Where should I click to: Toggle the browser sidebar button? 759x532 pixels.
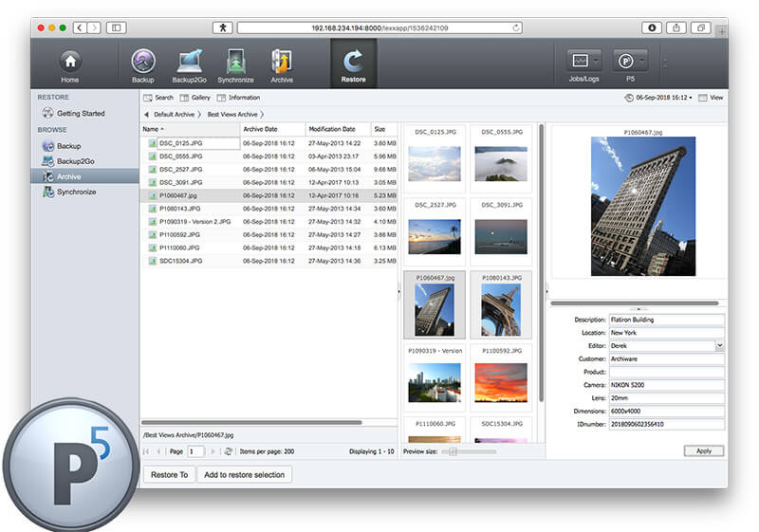pos(116,28)
